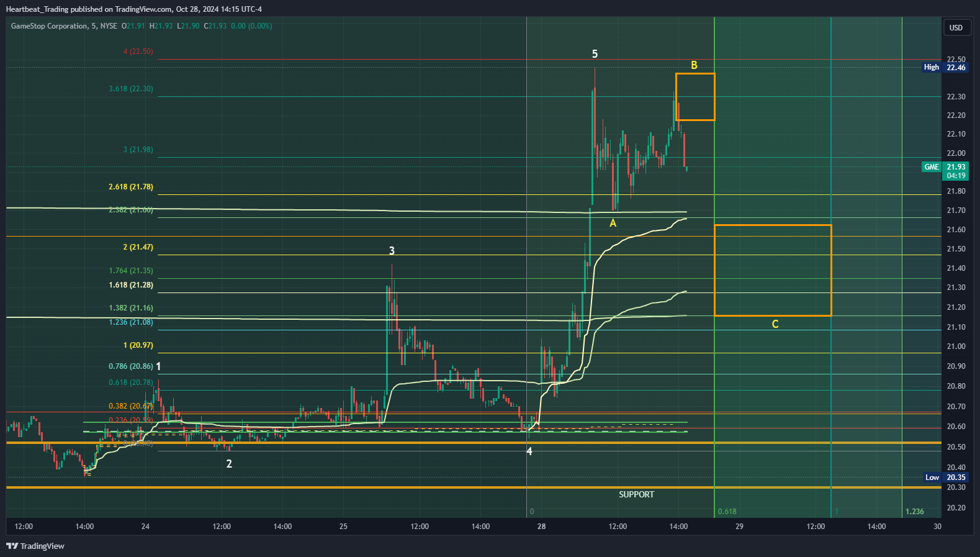Click the Fib label 4 (22.50)
980x557 pixels.
[x=138, y=52]
